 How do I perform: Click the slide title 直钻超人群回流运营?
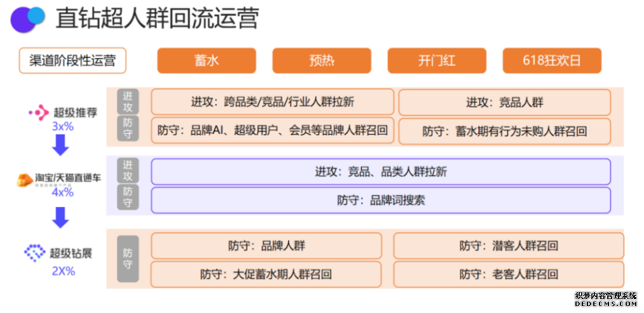(x=157, y=19)
